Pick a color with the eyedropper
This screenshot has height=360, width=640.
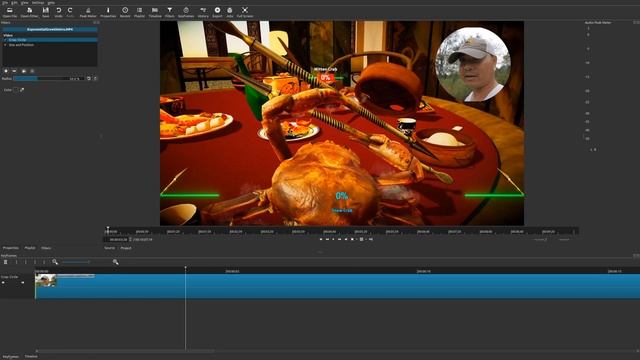[22, 90]
